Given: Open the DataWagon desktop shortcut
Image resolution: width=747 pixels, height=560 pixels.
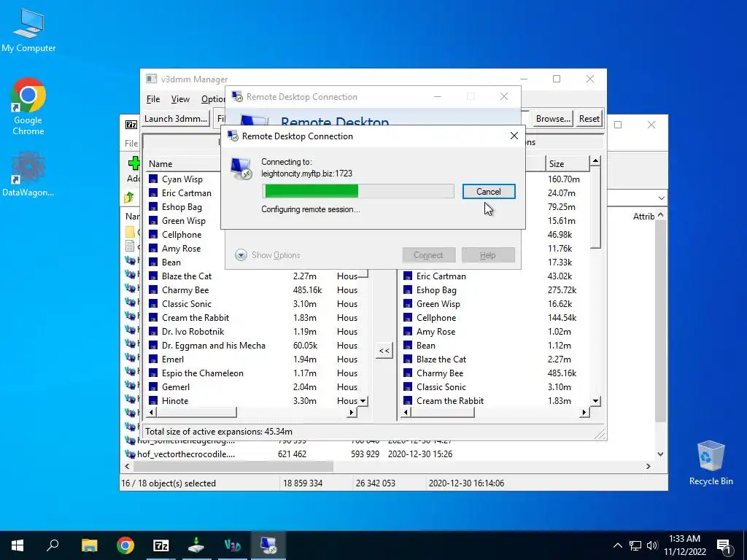Looking at the screenshot, I should 28,174.
